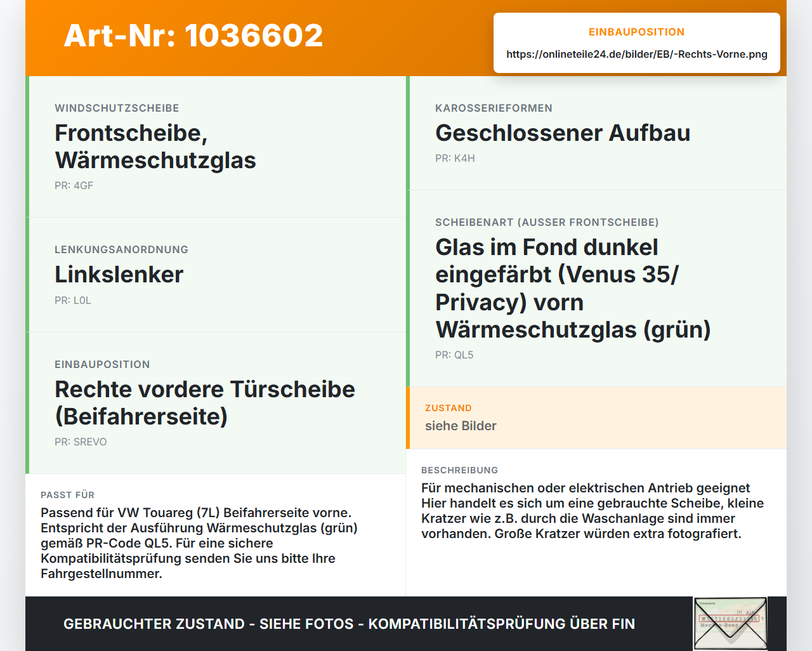812x651 pixels.
Task: Open the vehicle registration thumbnail in footer
Action: 730,624
